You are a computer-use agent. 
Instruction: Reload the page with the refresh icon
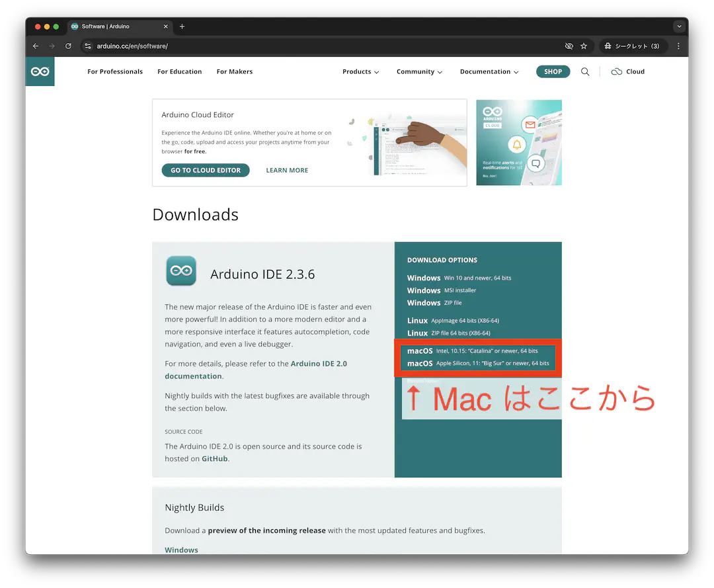click(x=68, y=46)
